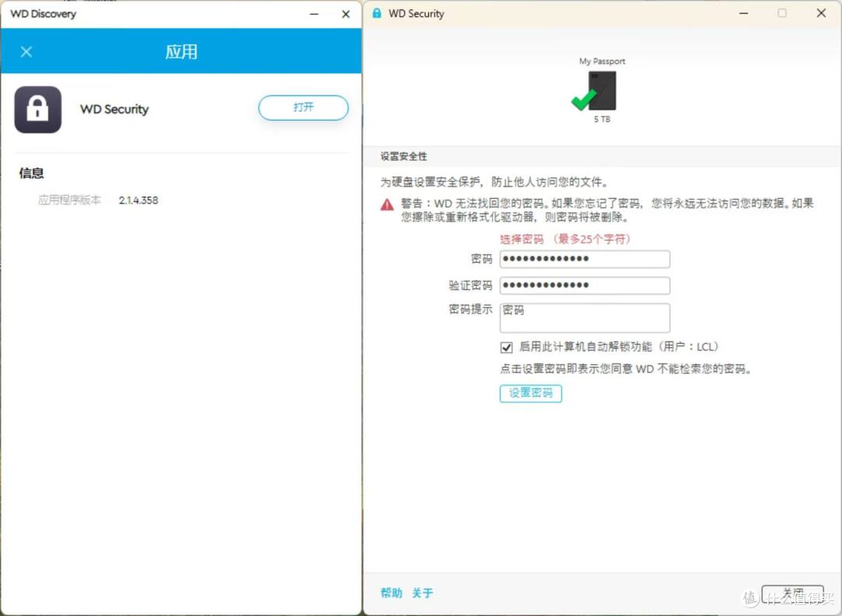Close the WD Security window
Viewport: 842px width, 616px height.
tap(821, 13)
